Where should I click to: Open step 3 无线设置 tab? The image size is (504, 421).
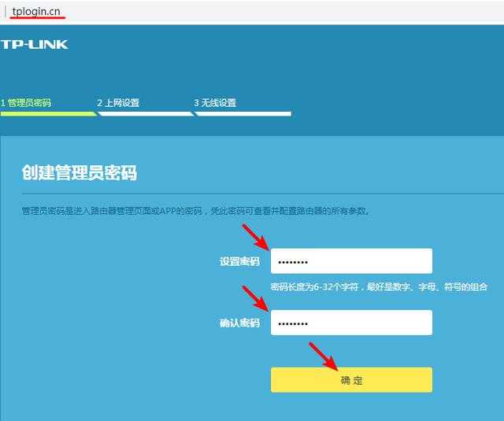pyautogui.click(x=215, y=103)
